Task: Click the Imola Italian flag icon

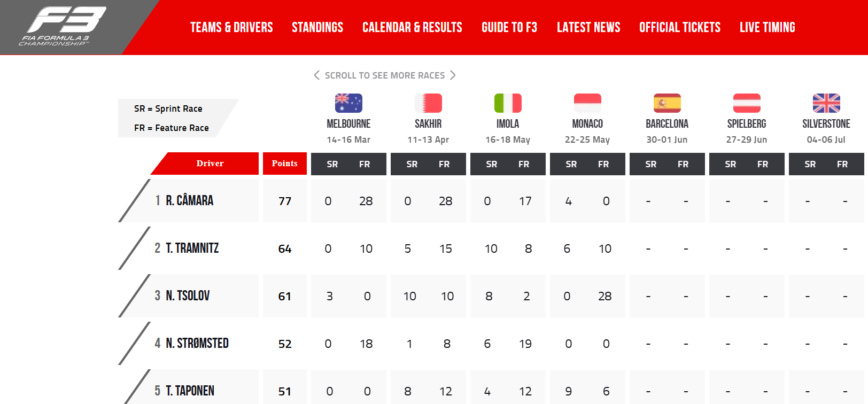Action: [508, 103]
